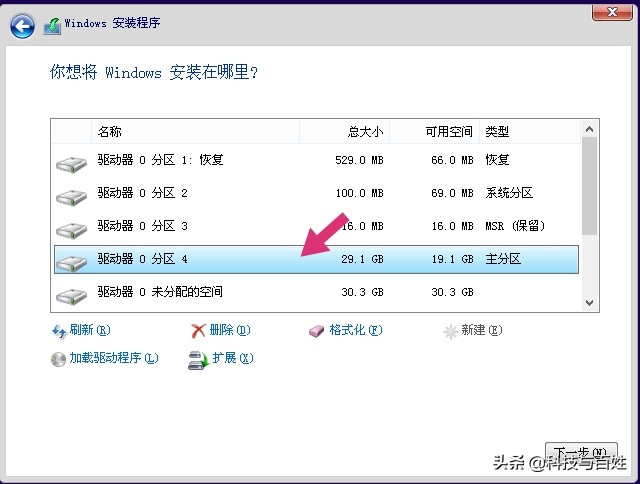Click the red X delete icon

pos(198,331)
